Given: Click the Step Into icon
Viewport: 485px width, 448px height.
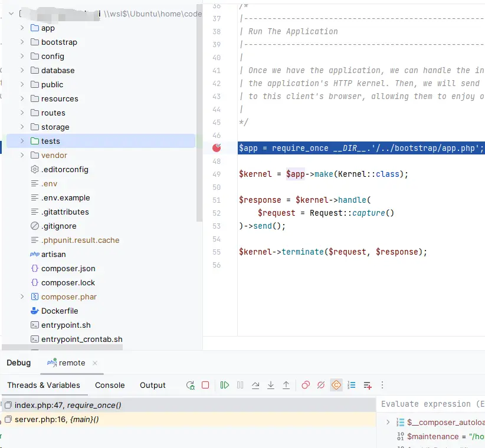Looking at the screenshot, I should tap(271, 386).
